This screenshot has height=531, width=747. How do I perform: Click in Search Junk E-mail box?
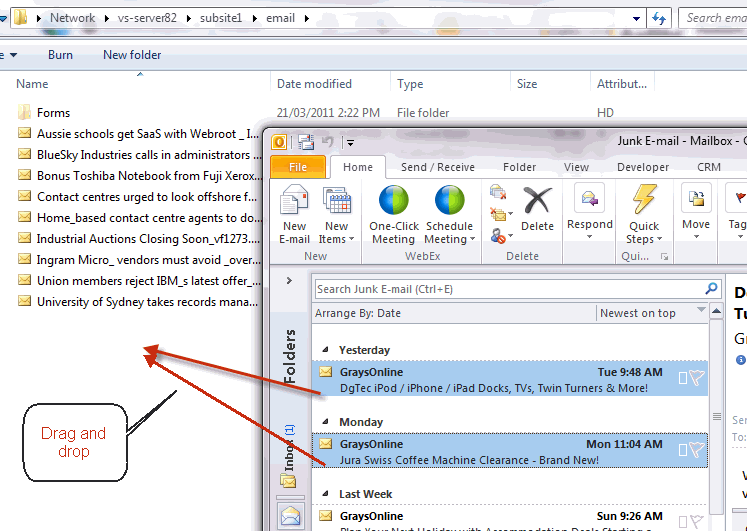click(x=508, y=289)
